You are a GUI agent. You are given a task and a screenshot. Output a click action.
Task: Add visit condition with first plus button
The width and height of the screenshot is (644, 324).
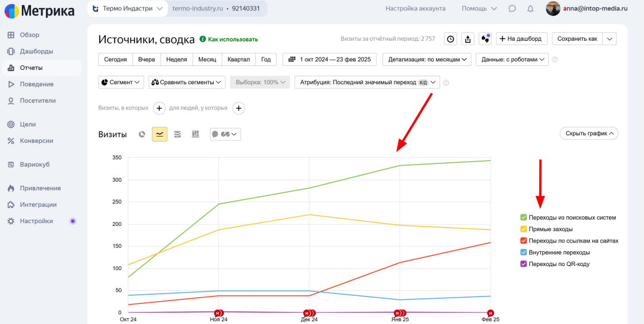[x=159, y=108]
